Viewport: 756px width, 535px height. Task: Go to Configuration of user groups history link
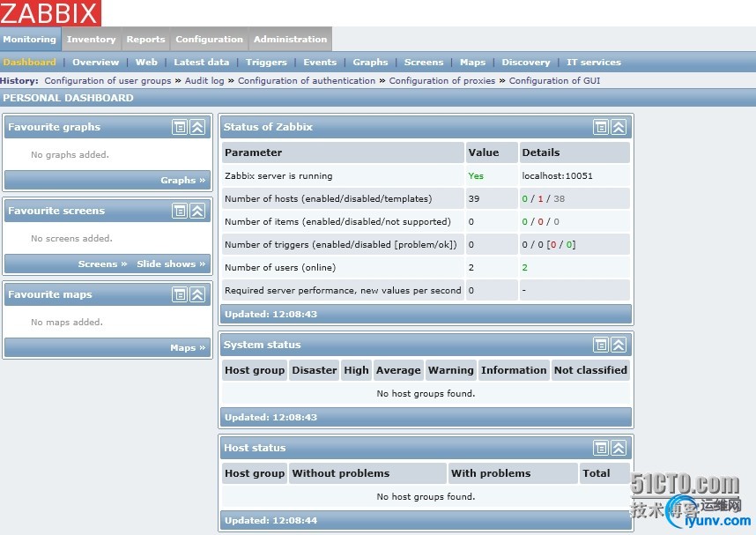pyautogui.click(x=107, y=80)
